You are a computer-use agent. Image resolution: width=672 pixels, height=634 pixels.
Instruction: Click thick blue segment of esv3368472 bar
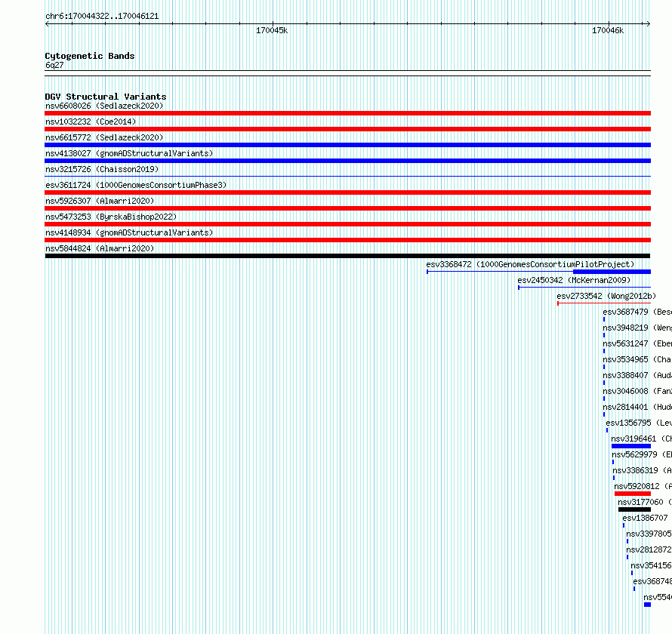click(x=612, y=272)
